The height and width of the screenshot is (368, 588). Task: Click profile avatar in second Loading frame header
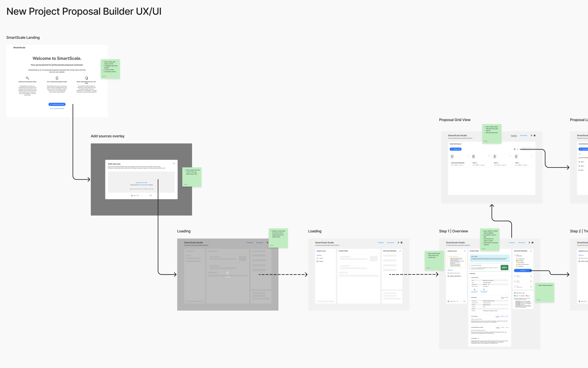[401, 242]
